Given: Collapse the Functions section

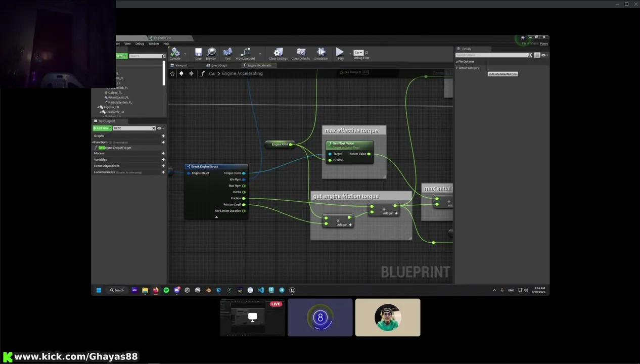Looking at the screenshot, I should tap(93, 142).
